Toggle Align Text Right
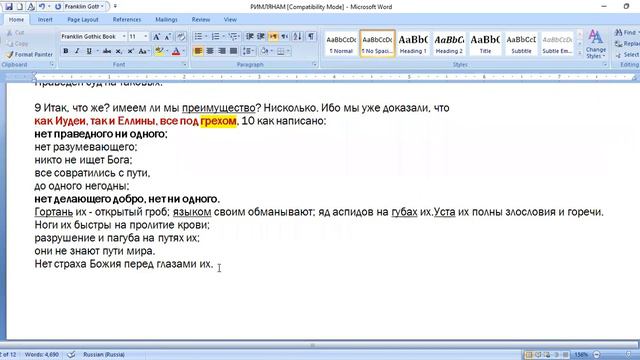 coord(222,51)
